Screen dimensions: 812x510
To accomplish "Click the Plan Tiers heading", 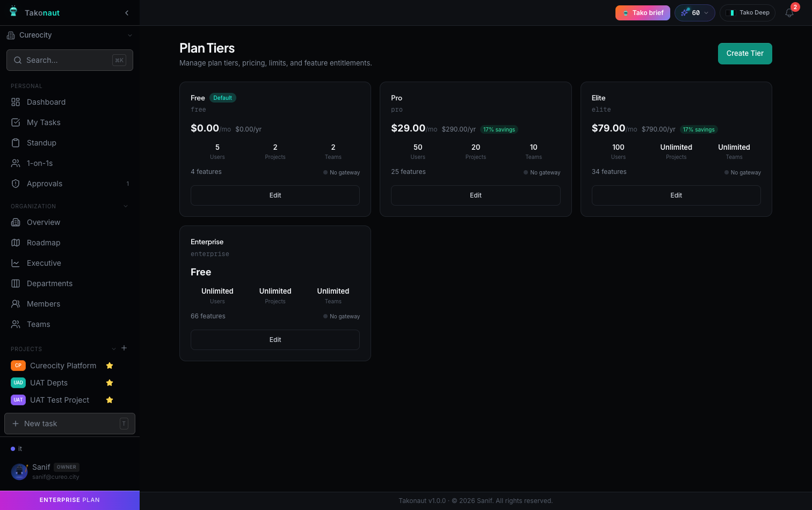I will coord(207,48).
